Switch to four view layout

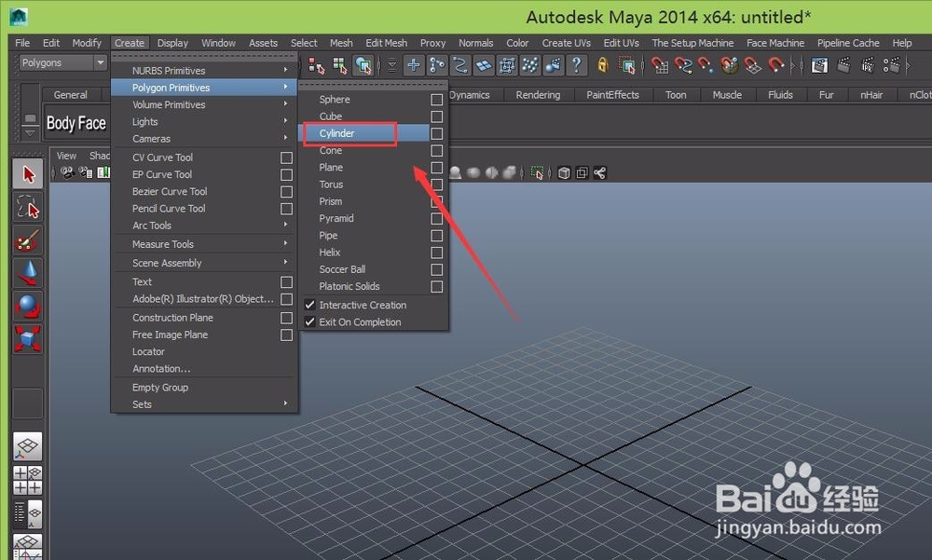click(27, 481)
